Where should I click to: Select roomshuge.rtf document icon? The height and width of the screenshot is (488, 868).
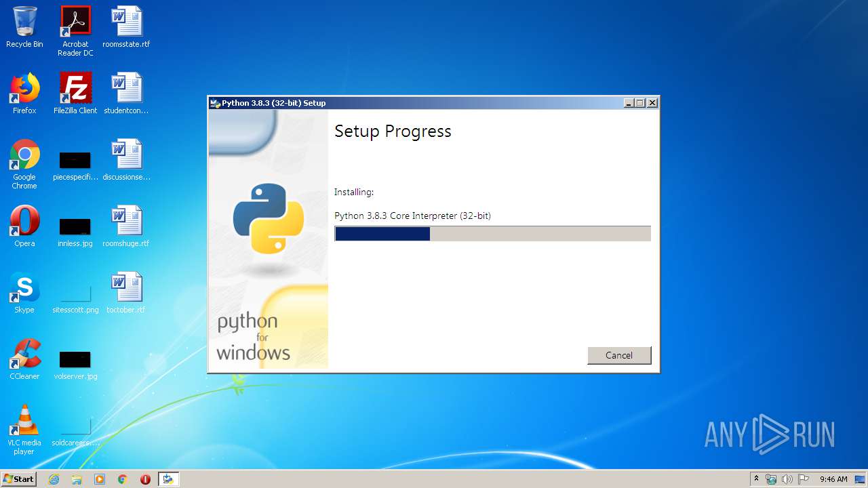(126, 226)
